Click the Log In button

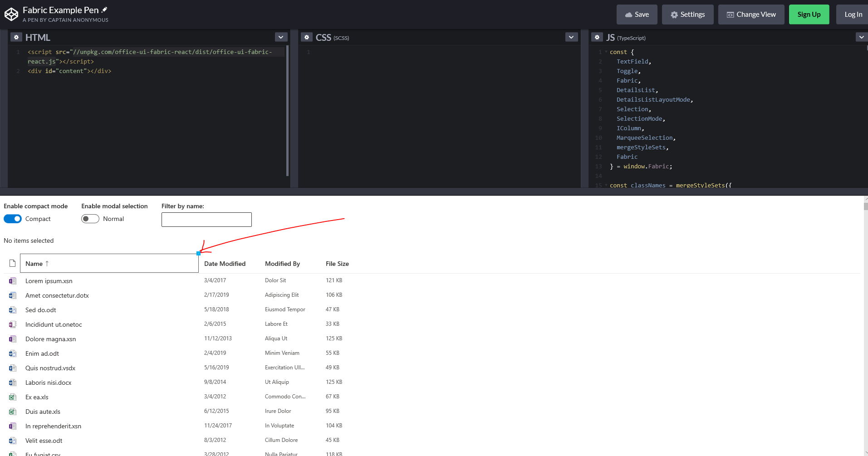(x=853, y=15)
